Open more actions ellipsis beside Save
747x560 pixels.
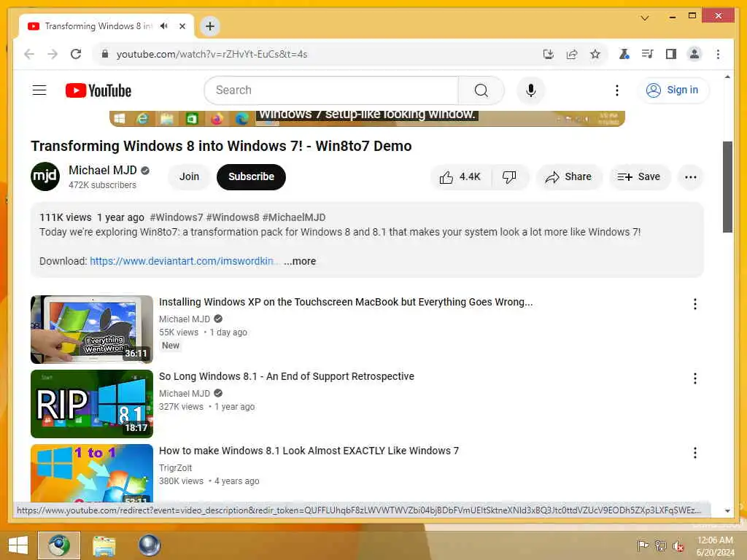690,177
